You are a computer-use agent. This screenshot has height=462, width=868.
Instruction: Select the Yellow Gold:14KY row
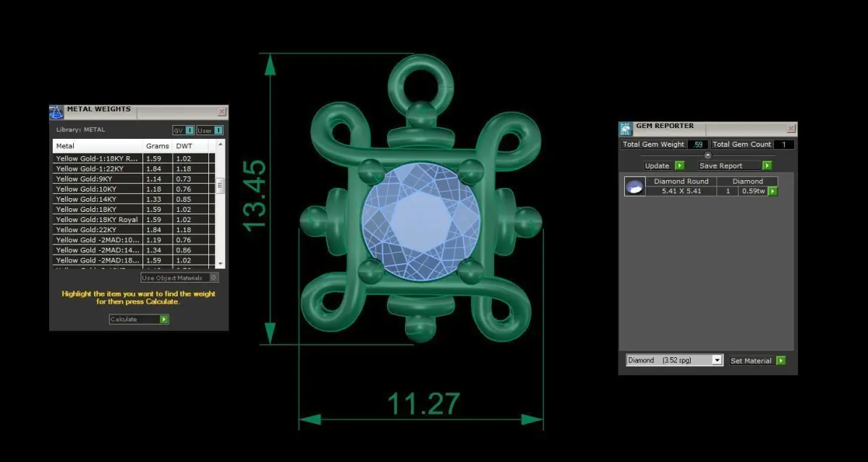pyautogui.click(x=135, y=199)
